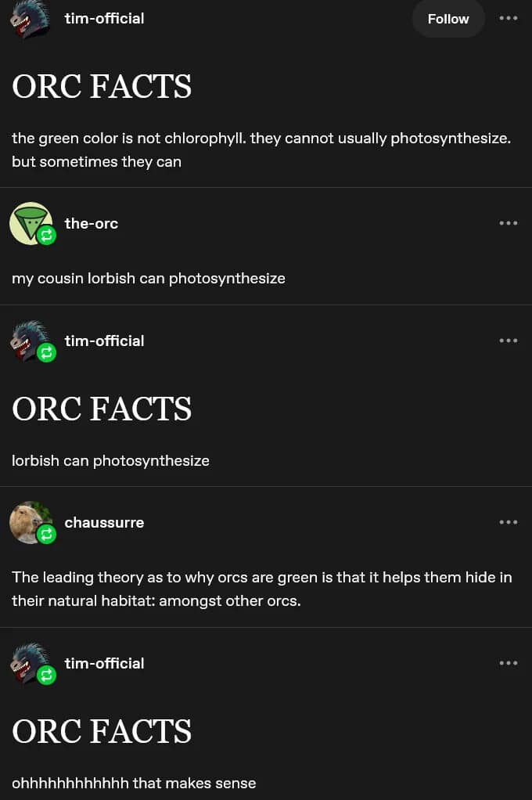The image size is (532, 800).
Task: Click green reblog badge on chaussurre avatar
Action: click(47, 534)
